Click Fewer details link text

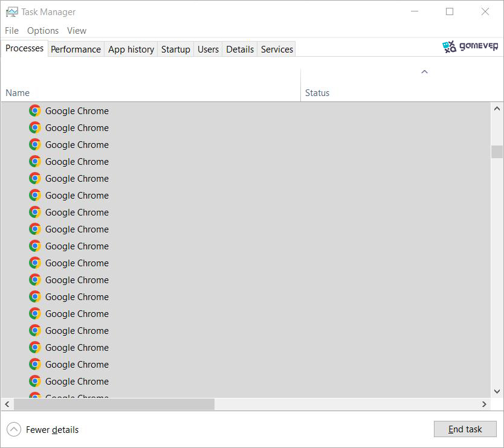tap(52, 430)
